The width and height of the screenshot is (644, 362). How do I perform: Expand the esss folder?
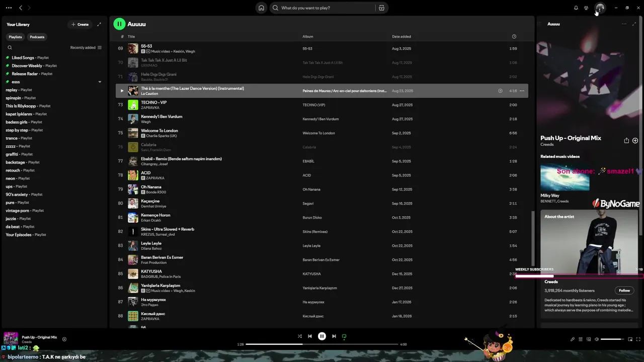100,82
